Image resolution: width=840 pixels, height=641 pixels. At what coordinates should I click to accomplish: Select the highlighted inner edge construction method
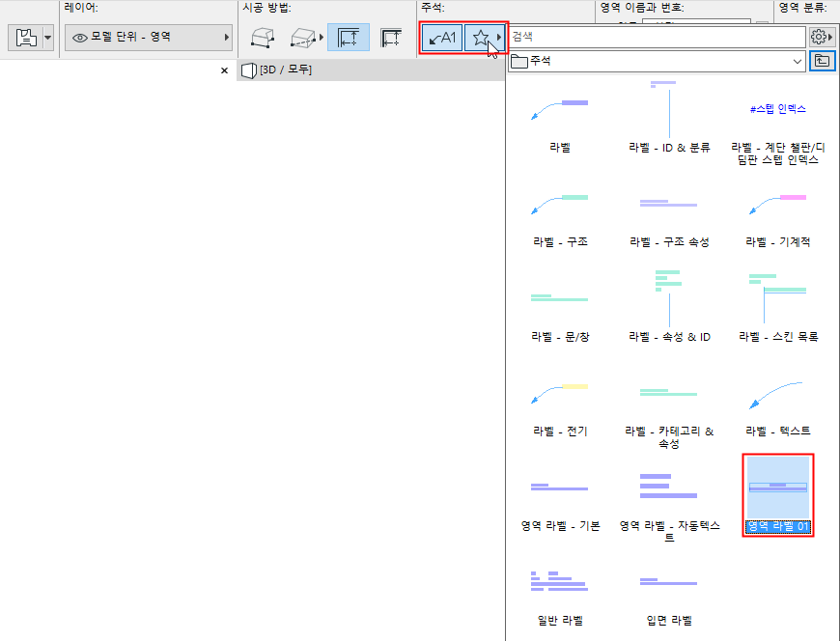tap(349, 38)
